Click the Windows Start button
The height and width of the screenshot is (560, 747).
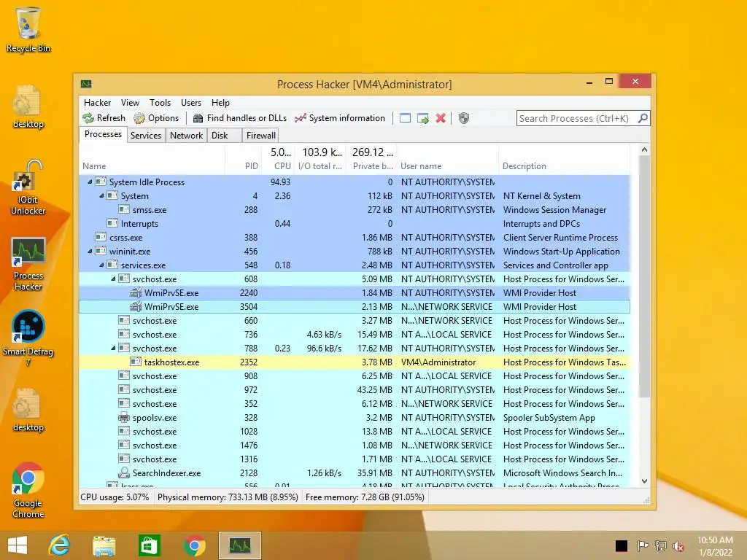pyautogui.click(x=18, y=545)
